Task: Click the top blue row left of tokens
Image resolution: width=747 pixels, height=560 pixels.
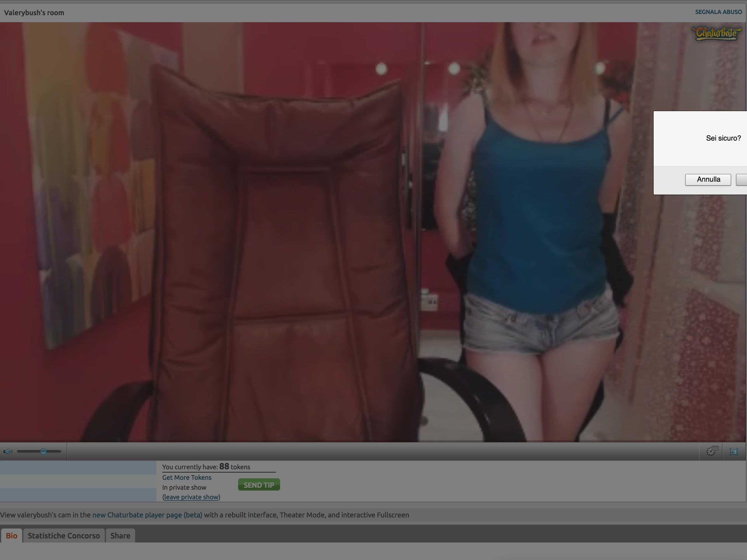Action: point(78,468)
